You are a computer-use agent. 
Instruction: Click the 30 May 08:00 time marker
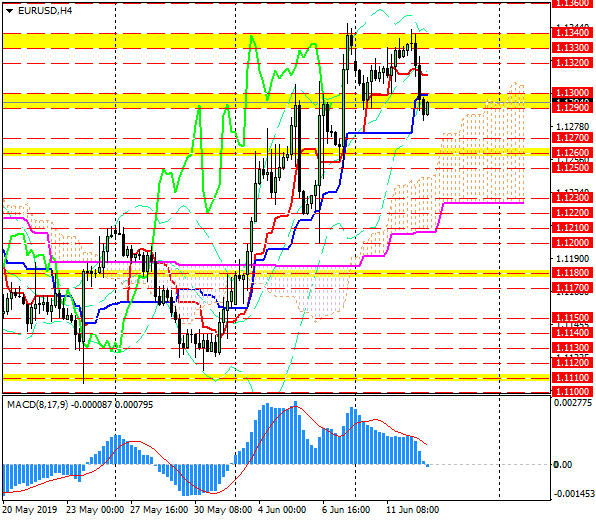point(223,510)
